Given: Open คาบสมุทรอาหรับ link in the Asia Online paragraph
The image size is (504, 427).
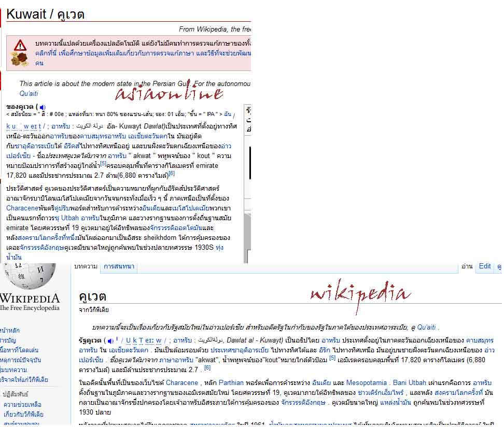Looking at the screenshot, I should pyautogui.click(x=103, y=136).
